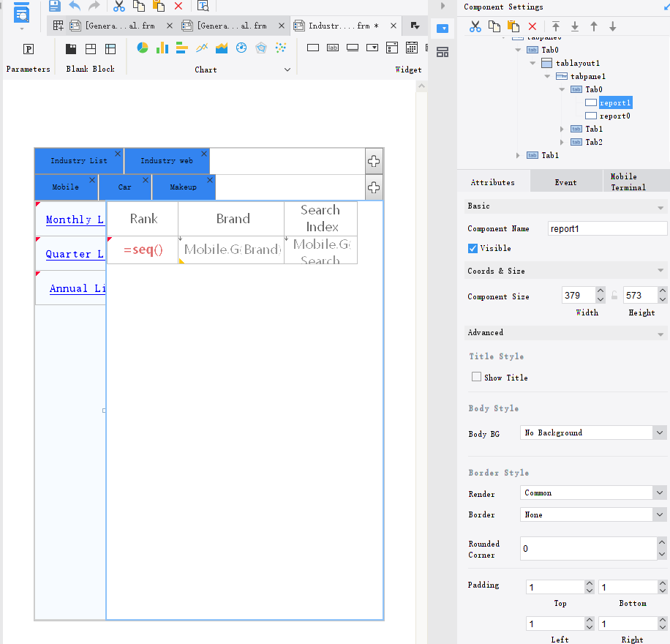Uncheck the Visible checkbox
This screenshot has width=670, height=644.
pos(473,248)
